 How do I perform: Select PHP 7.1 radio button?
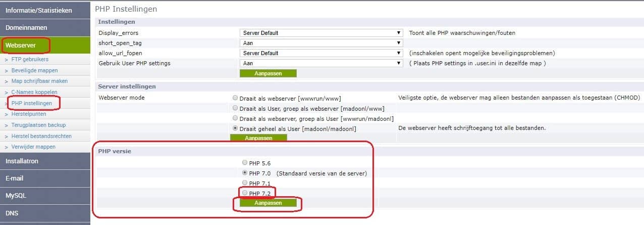245,183
